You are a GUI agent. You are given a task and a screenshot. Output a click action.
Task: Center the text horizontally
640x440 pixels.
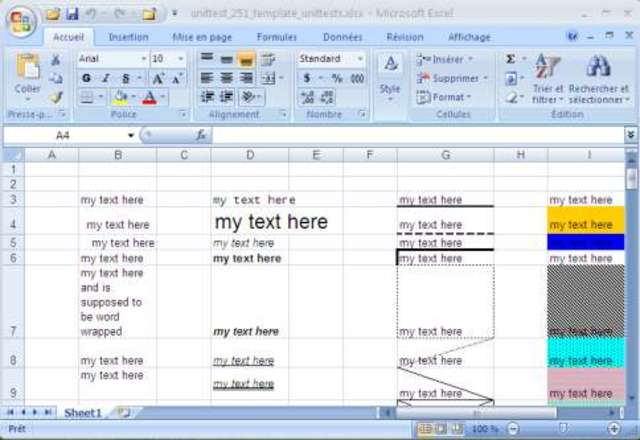click(x=226, y=78)
